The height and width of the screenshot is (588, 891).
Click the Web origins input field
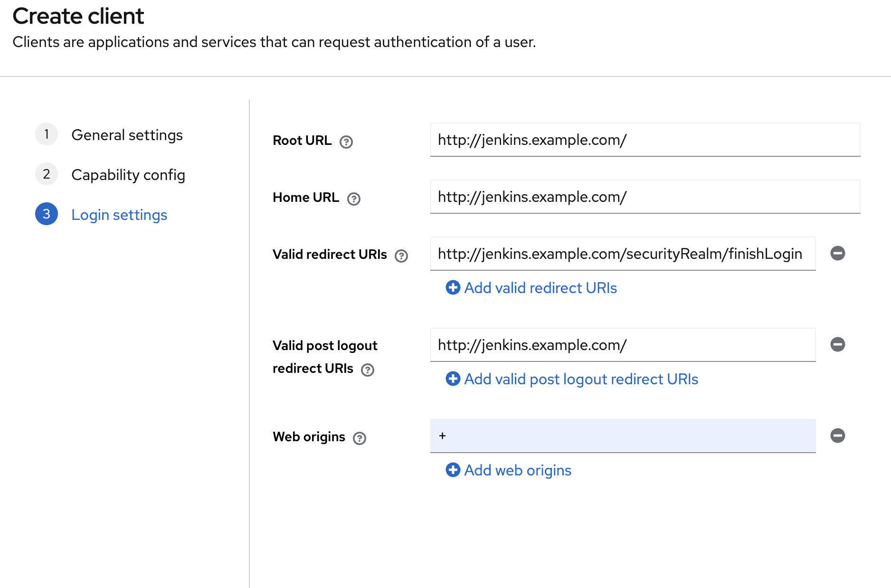tap(623, 436)
